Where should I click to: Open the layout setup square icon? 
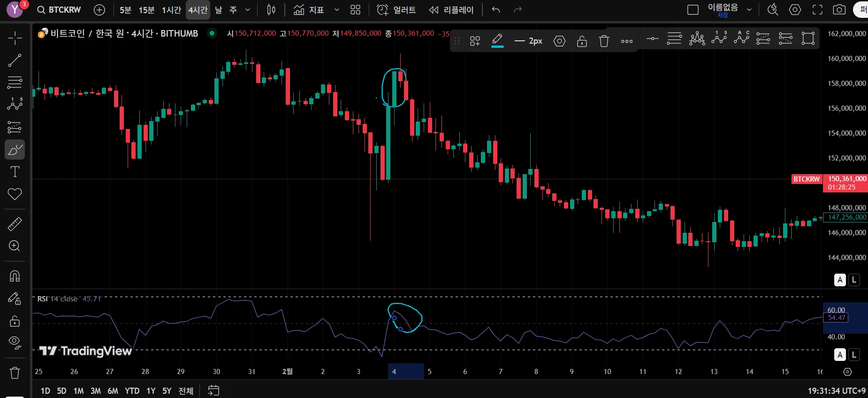coord(693,10)
